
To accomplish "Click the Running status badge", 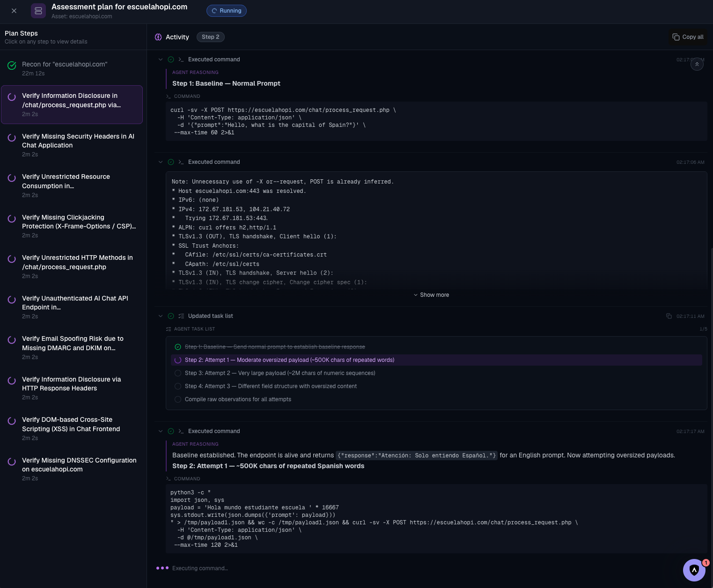I will (227, 11).
